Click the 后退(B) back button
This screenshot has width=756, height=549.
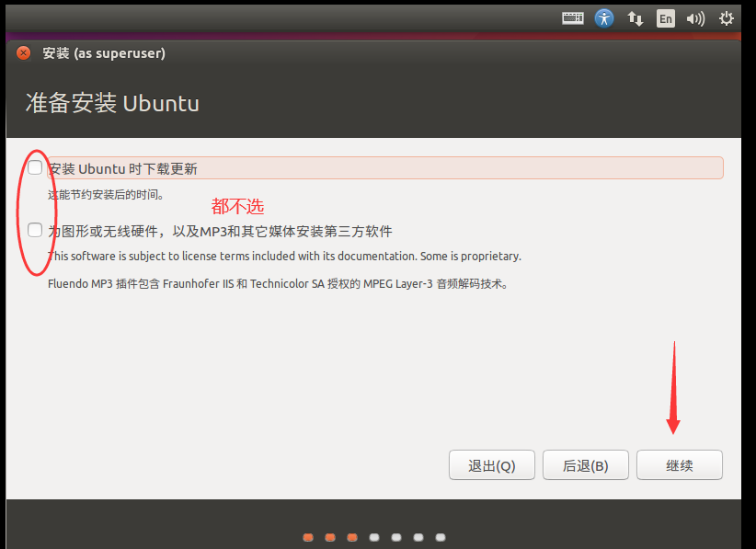point(585,465)
